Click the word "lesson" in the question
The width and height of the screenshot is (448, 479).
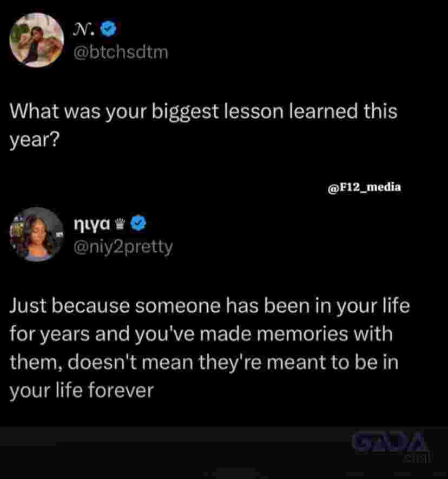(254, 111)
